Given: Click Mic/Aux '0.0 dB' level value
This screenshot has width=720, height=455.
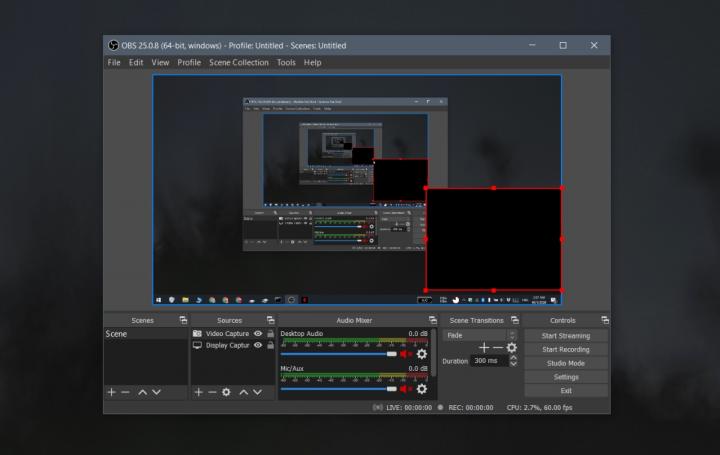Looking at the screenshot, I should [x=418, y=368].
